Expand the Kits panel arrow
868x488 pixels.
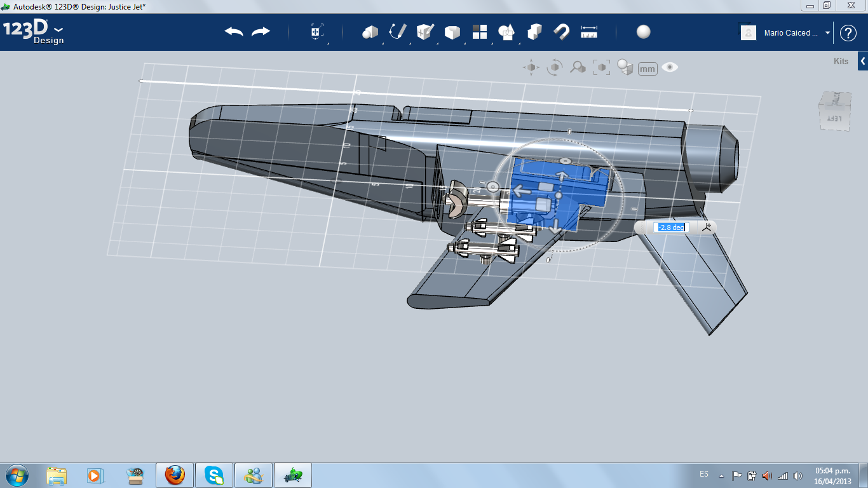point(863,62)
